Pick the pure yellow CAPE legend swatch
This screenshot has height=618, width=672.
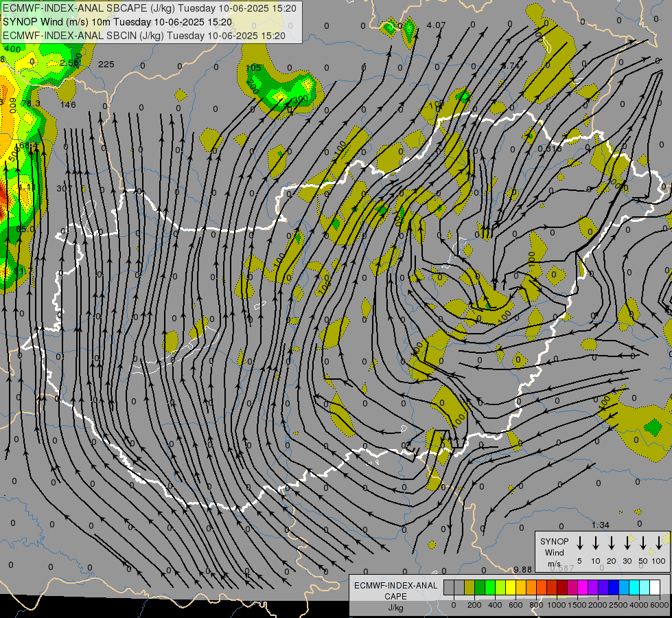[511, 588]
